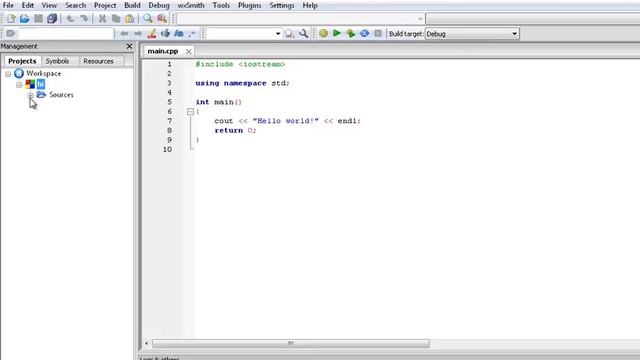The width and height of the screenshot is (640, 360).
Task: Toggle regex search option icon
Action: [x=192, y=33]
